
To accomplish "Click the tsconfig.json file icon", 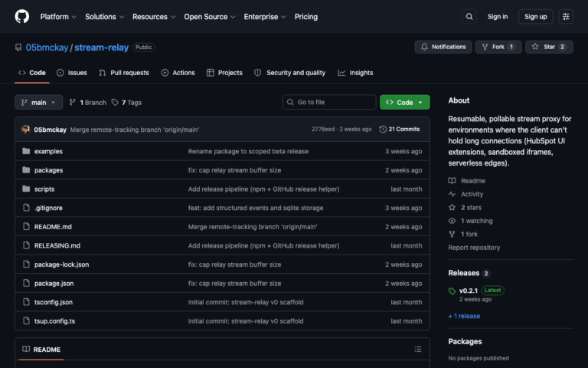I will click(x=26, y=302).
